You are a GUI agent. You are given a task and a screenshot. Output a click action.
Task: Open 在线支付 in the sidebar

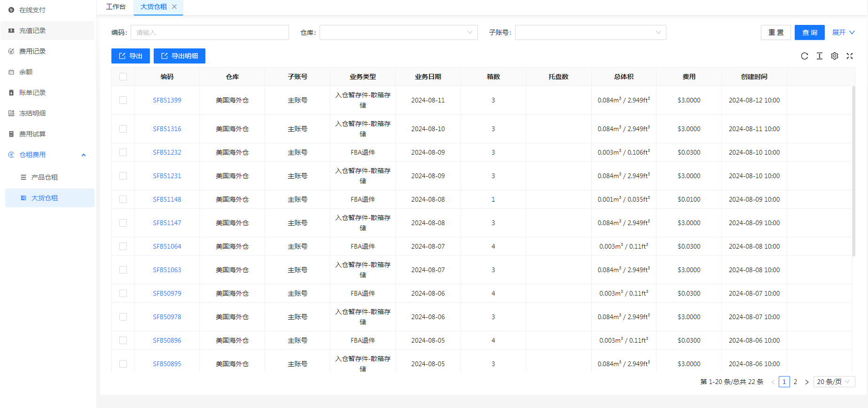click(x=32, y=10)
